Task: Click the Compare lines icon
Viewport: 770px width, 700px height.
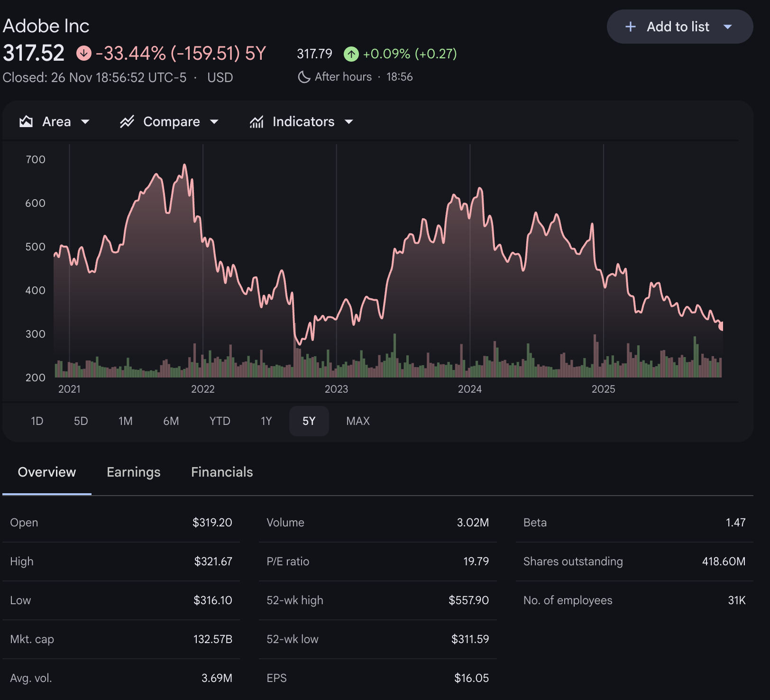Action: point(127,122)
